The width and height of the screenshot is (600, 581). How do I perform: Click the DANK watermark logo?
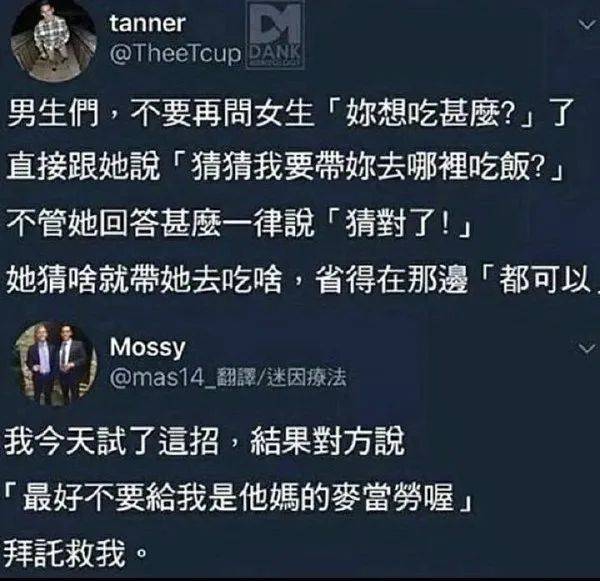point(275,36)
